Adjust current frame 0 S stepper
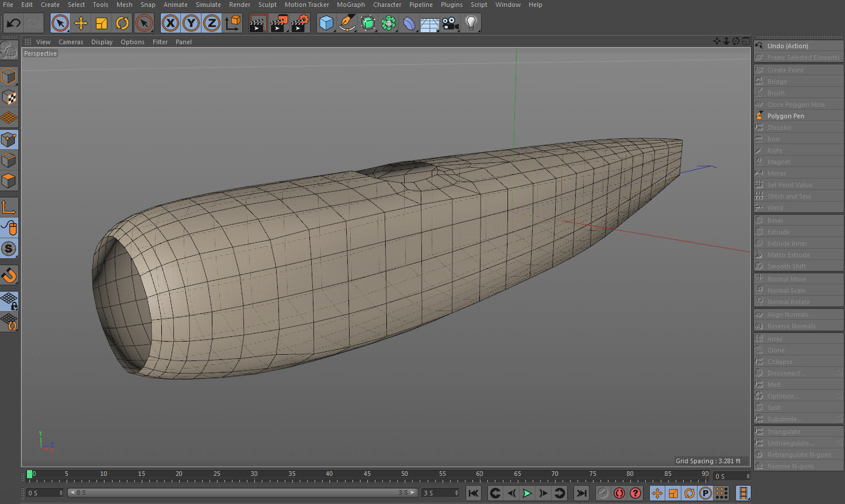 [61, 493]
